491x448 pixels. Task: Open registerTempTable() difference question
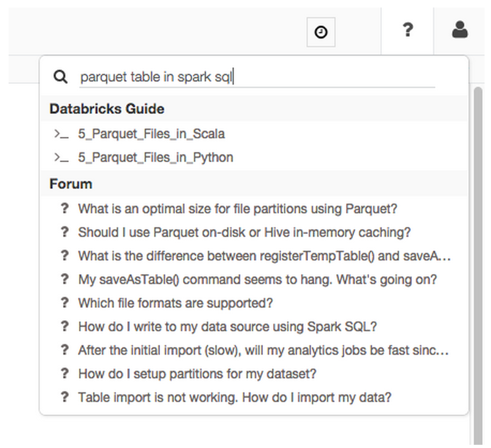pyautogui.click(x=264, y=256)
